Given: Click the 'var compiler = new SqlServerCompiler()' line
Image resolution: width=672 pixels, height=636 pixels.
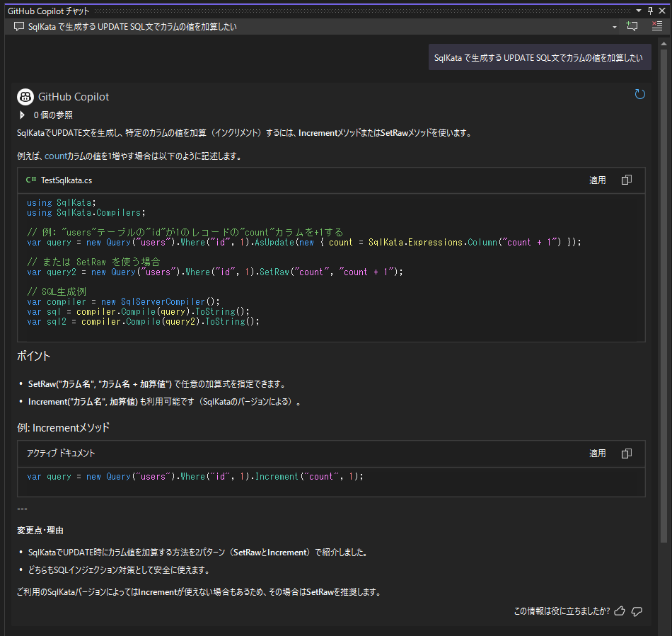Looking at the screenshot, I should coord(123,301).
